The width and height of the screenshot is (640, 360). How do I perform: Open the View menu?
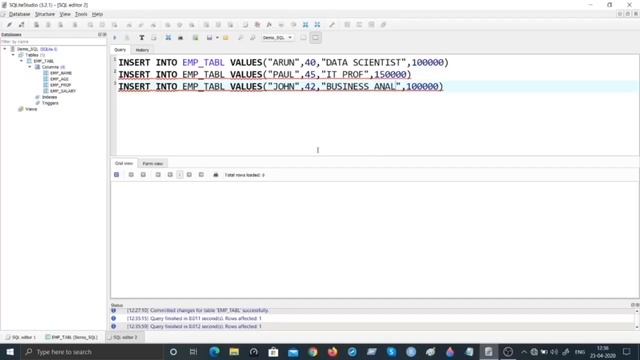(65, 14)
